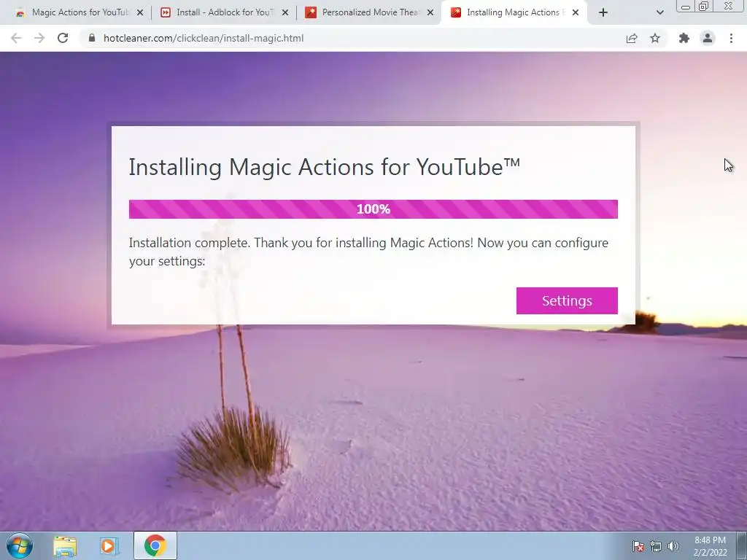Minimize the Chrome window
This screenshot has width=747, height=560.
(686, 6)
